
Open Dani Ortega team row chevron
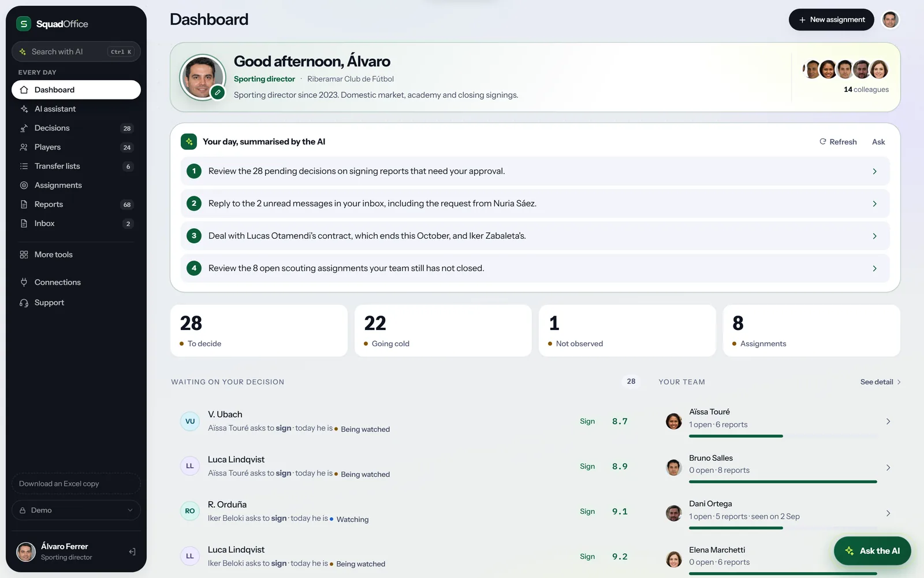pos(888,513)
